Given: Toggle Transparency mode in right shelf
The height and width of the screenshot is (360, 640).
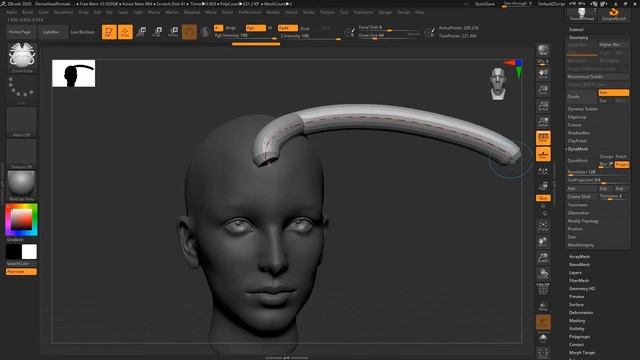Looking at the screenshot, I should coord(543,306).
